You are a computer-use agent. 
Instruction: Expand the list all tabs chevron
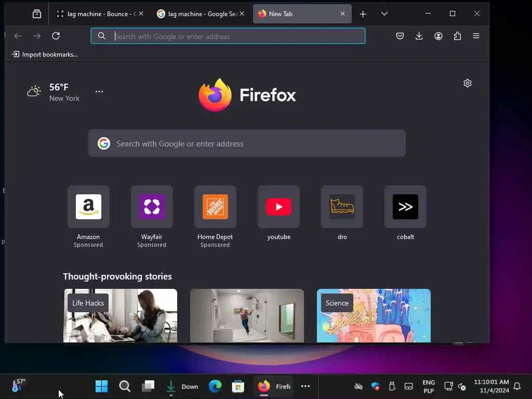tap(384, 14)
